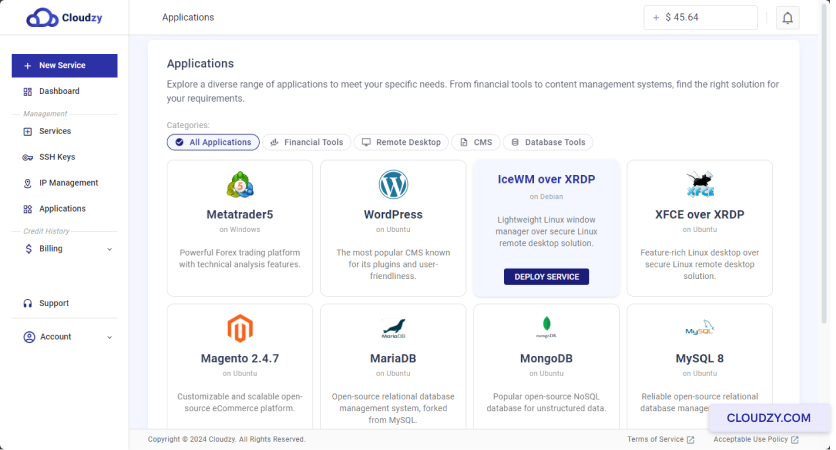The image size is (836, 450).
Task: Click the Billing dollar icon
Action: pos(29,248)
